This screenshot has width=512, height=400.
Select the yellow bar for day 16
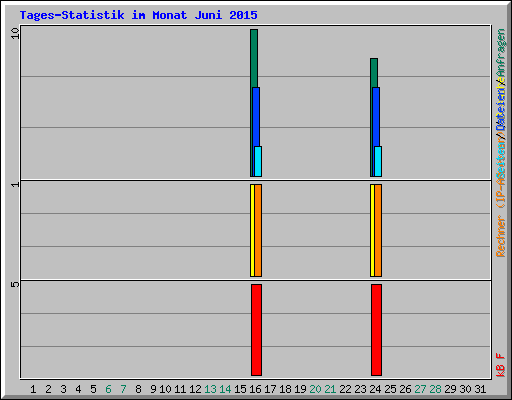(252, 230)
